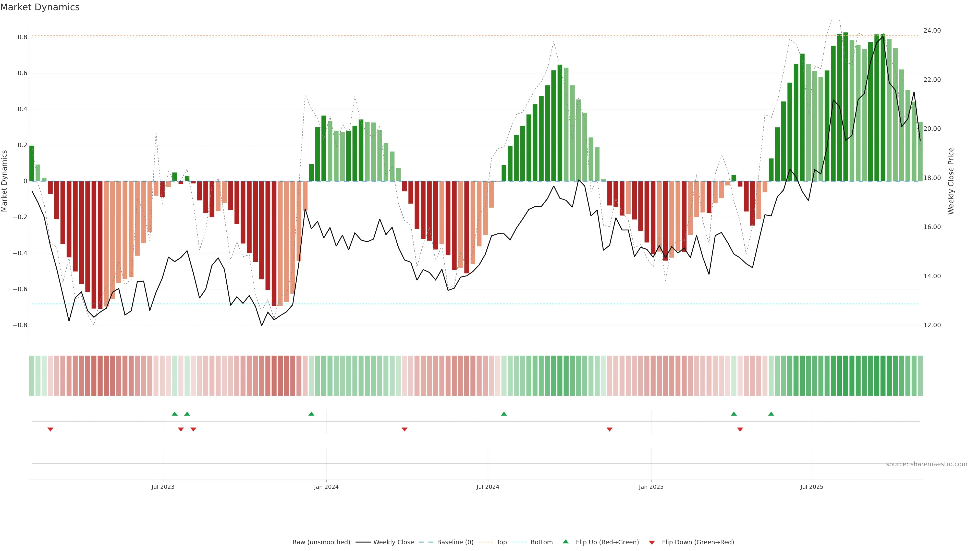
Task: Click the first red flip-down marker at far left
Action: coord(50,429)
